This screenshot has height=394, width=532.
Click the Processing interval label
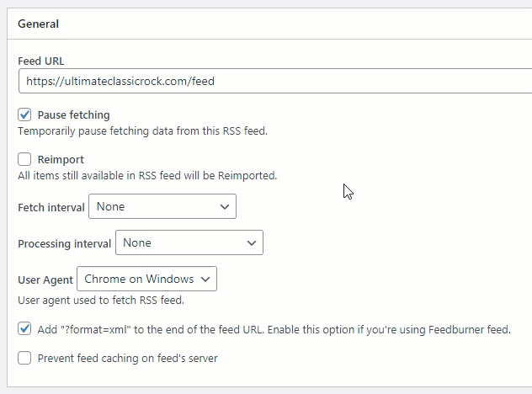tap(65, 243)
